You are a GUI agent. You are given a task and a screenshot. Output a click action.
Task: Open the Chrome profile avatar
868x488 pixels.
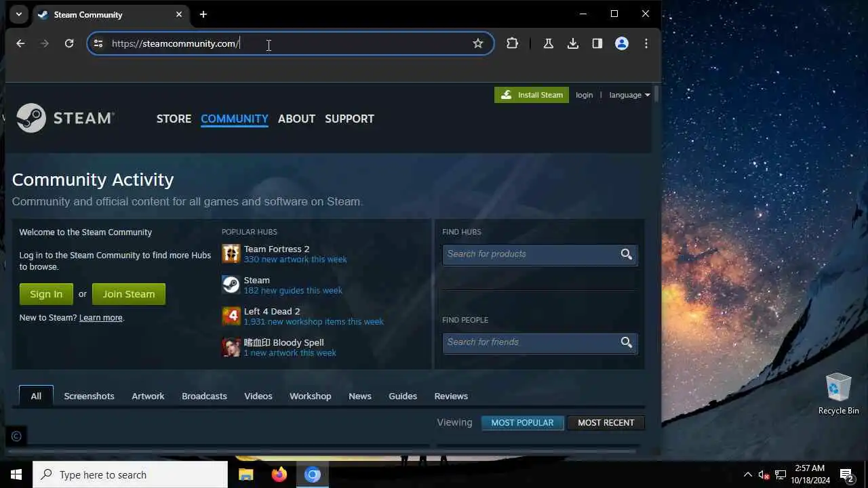click(x=622, y=43)
